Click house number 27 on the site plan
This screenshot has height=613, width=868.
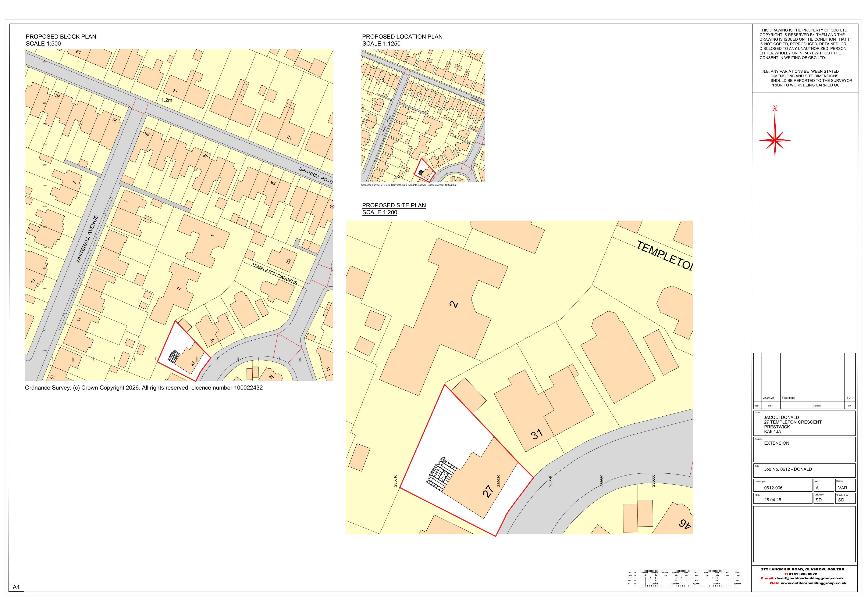488,491
